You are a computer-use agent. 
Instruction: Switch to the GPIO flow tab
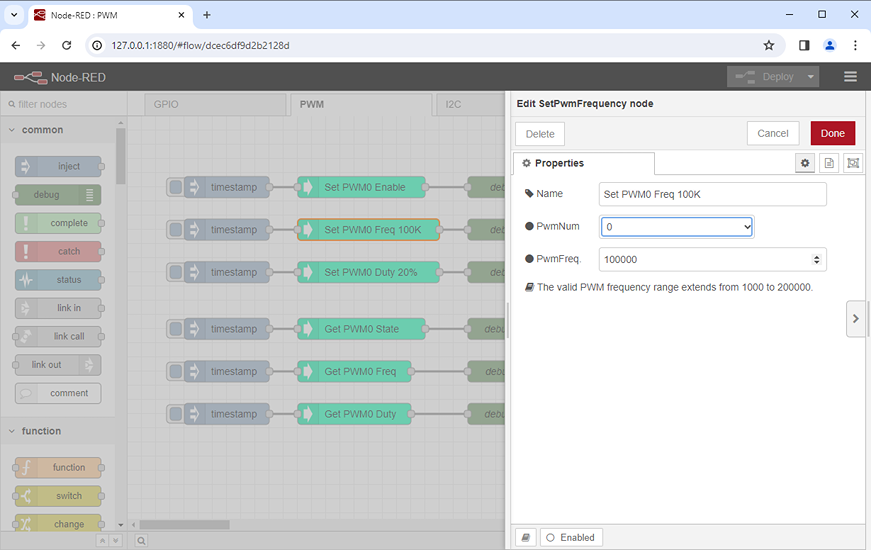(166, 104)
